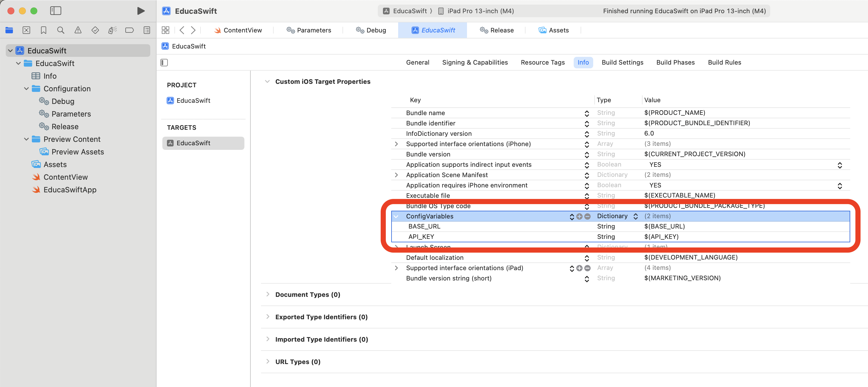Open the Build Rules tab
Viewport: 868px width, 387px height.
coord(725,62)
